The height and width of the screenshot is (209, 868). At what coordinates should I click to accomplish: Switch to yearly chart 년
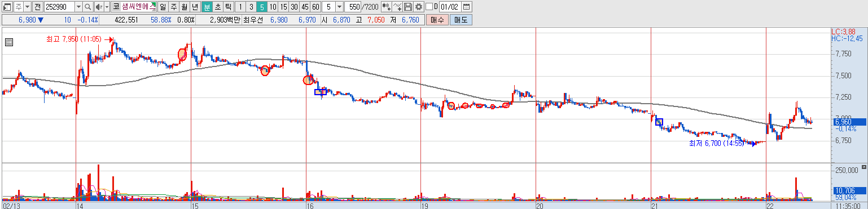[x=195, y=7]
